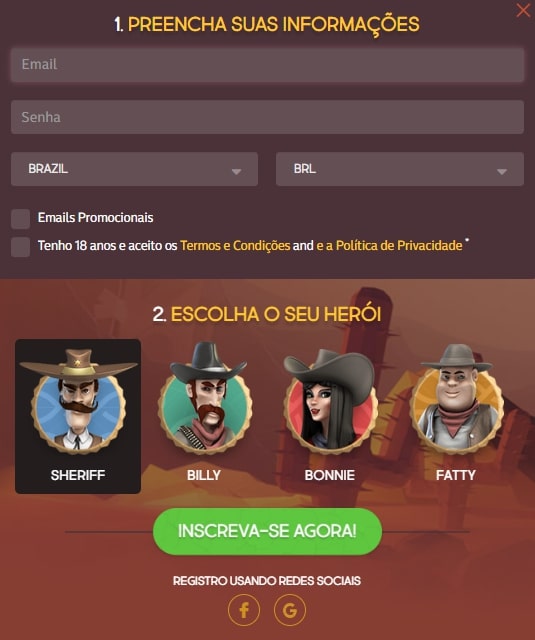Focus the Email input field
535x640 pixels.
coord(267,65)
